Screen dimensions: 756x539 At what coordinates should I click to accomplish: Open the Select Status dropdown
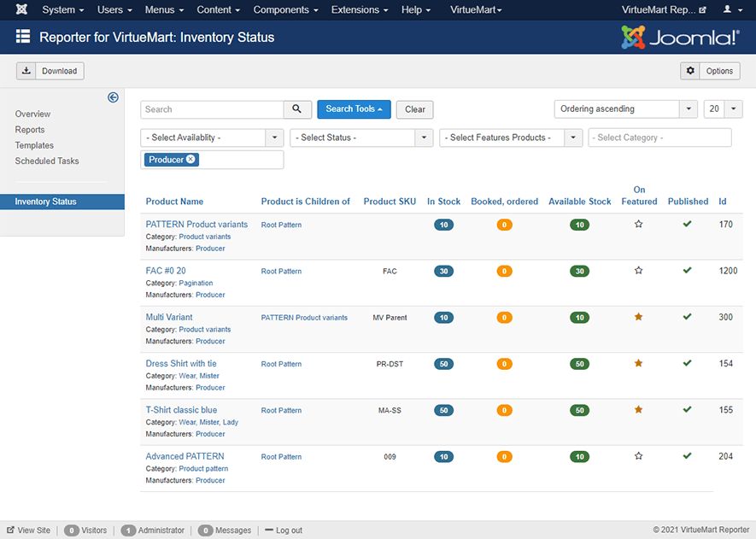[x=361, y=138]
